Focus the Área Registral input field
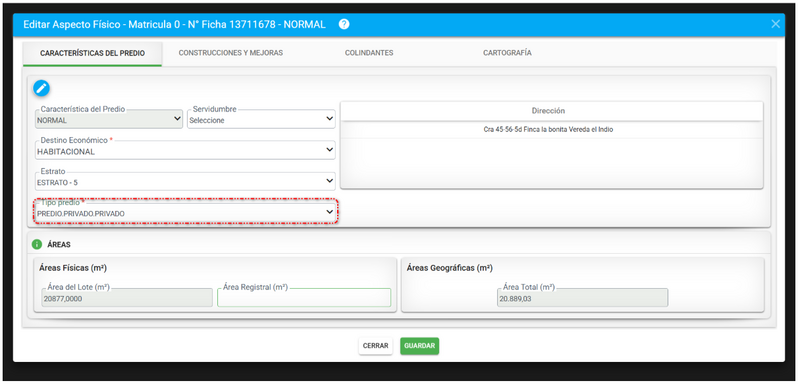The width and height of the screenshot is (800, 385). point(304,298)
